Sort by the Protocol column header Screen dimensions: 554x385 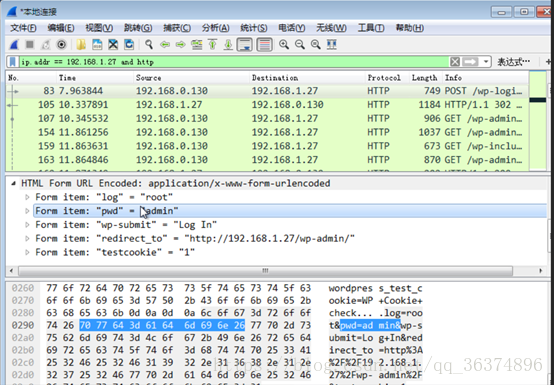click(x=387, y=78)
